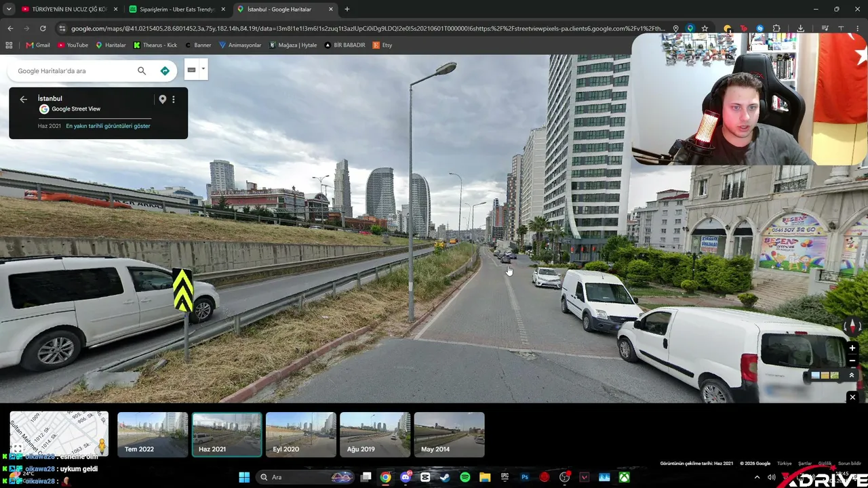Open File Explorer from the taskbar
Viewport: 868px width, 488px height.
click(485, 477)
